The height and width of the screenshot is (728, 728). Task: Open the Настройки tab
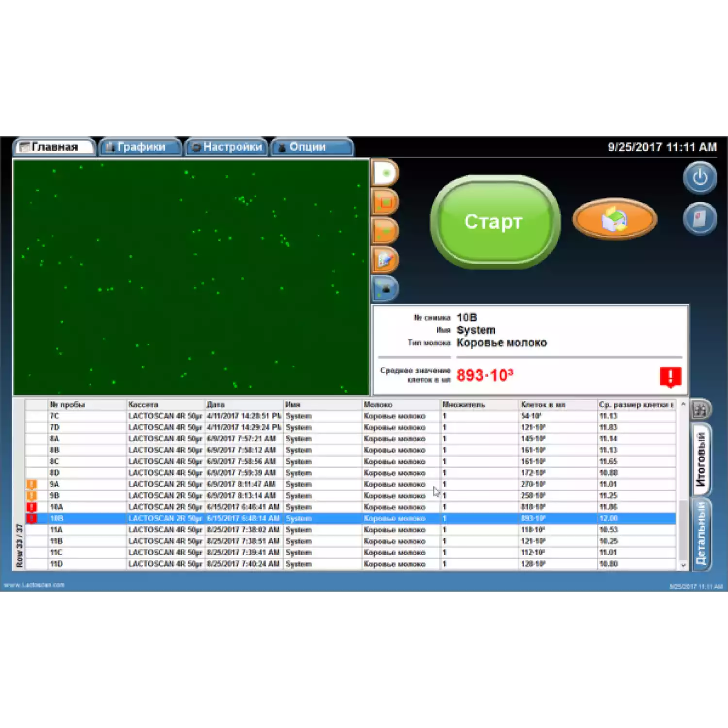(x=227, y=147)
